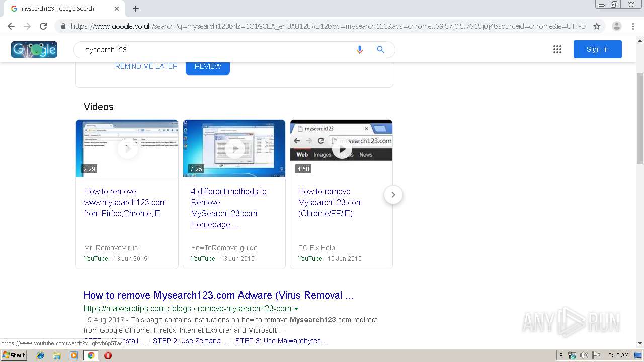This screenshot has width=644, height=362.
Task: Click the 'Videos' section heading
Action: (98, 107)
